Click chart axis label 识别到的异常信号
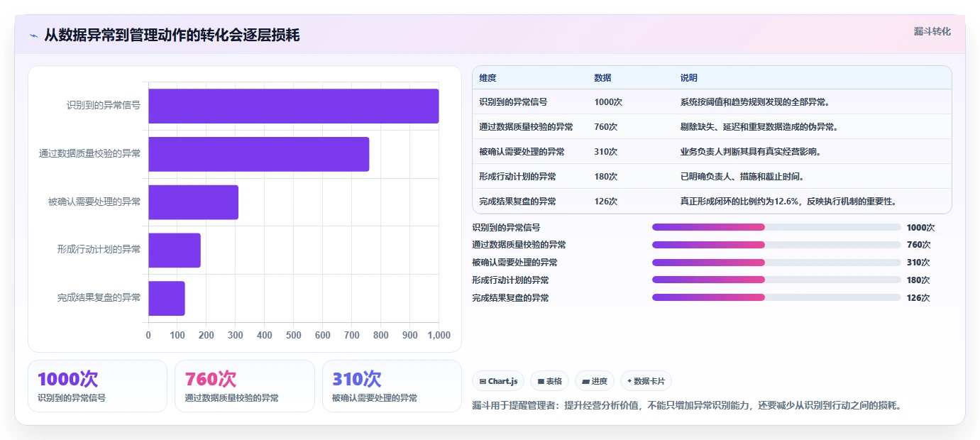The image size is (980, 440). [104, 105]
